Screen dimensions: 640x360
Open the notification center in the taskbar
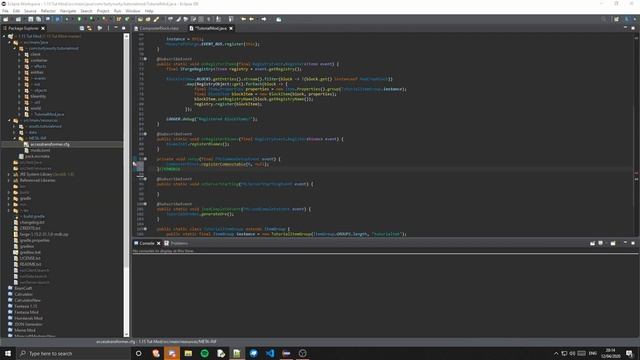629,353
